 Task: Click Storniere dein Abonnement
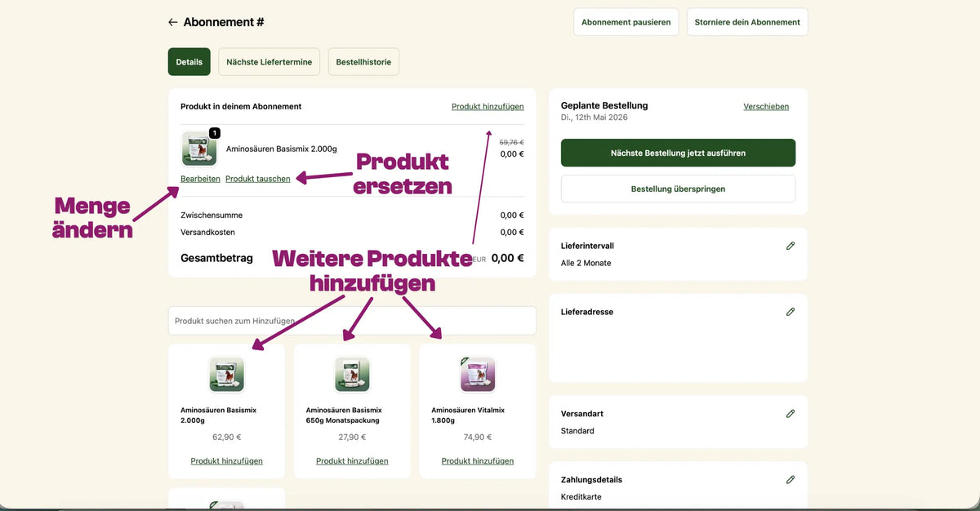point(747,22)
